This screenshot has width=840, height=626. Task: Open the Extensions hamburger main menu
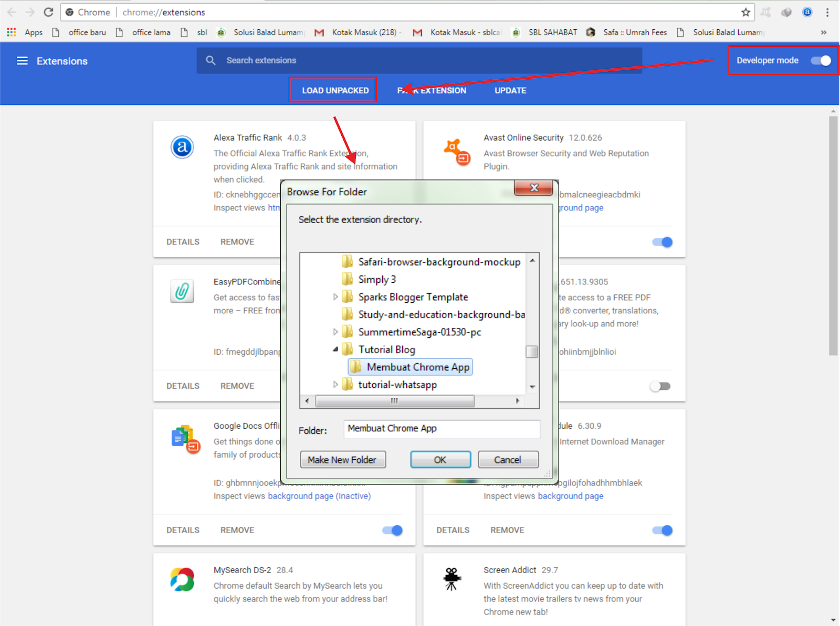tap(22, 61)
